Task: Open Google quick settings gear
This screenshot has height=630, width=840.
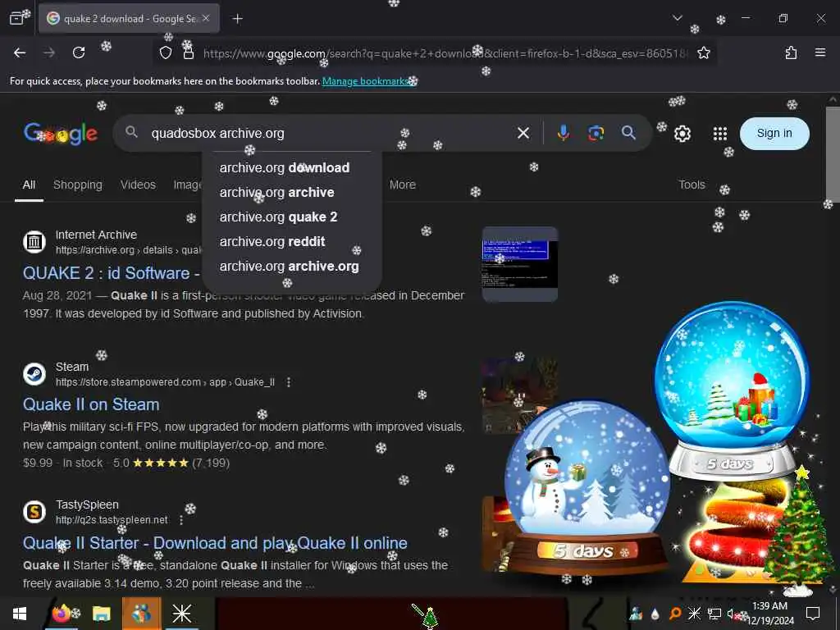Action: click(682, 134)
